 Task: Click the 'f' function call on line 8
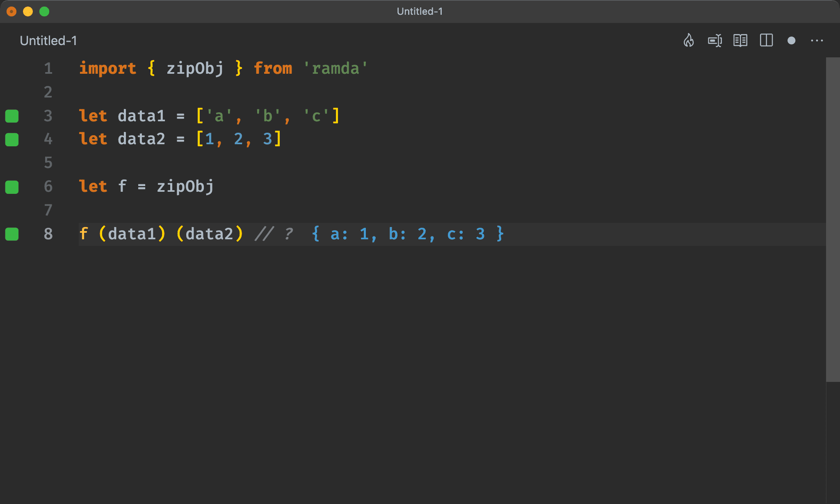84,234
